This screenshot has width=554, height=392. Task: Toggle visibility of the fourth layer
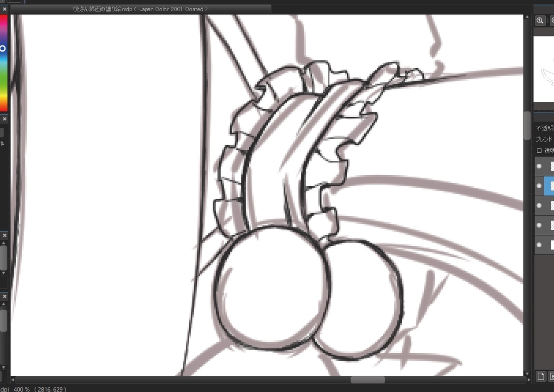coord(539,225)
